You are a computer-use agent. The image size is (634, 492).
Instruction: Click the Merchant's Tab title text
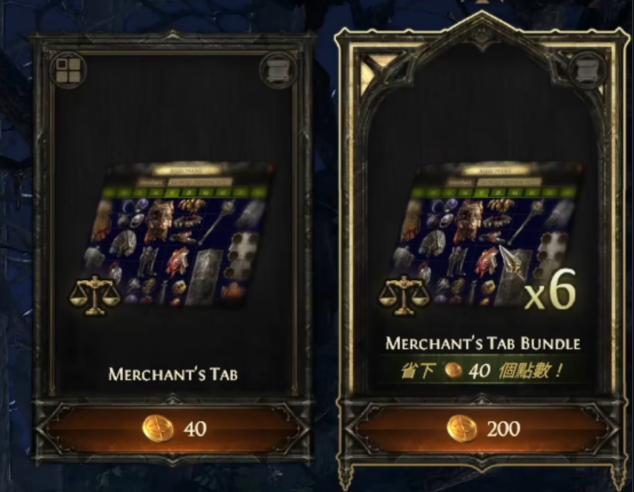173,374
